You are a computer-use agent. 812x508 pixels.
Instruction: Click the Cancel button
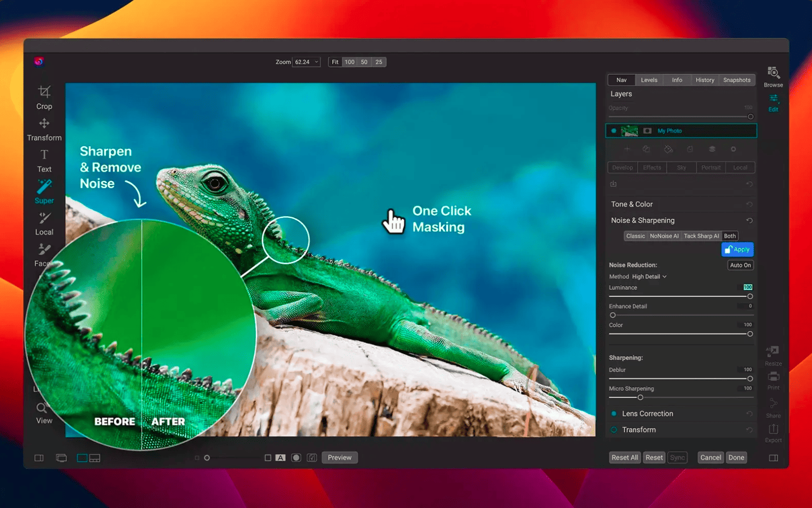710,458
